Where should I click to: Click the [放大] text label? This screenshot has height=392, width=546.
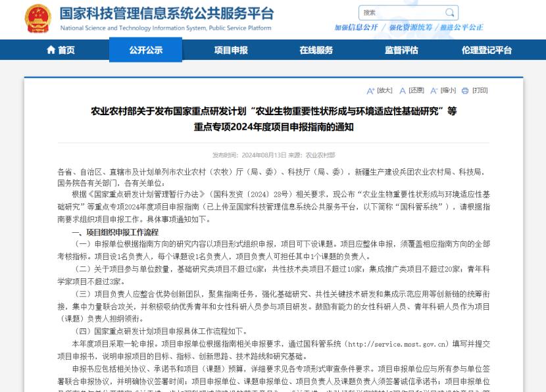click(385, 91)
